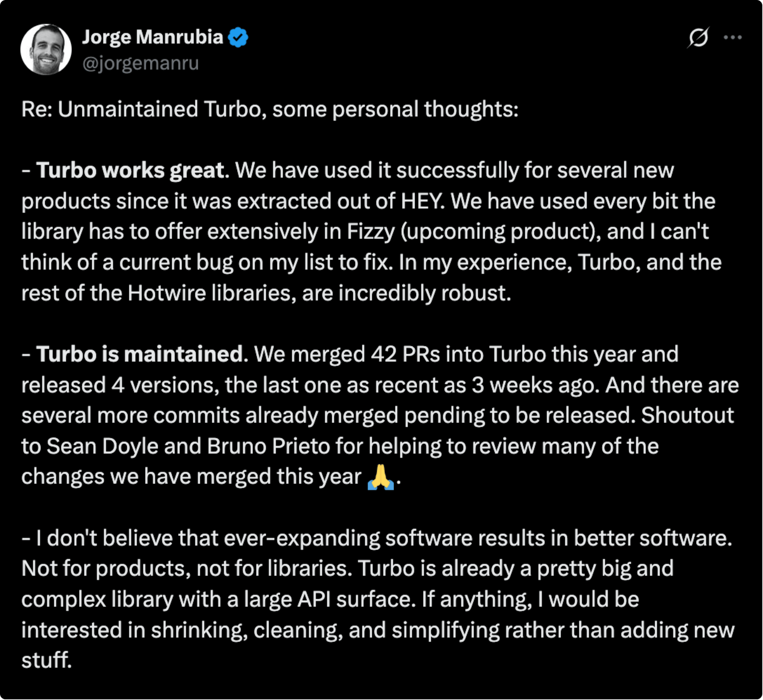Click the @jorgemanru handle
The height and width of the screenshot is (700, 763).
pos(140,63)
